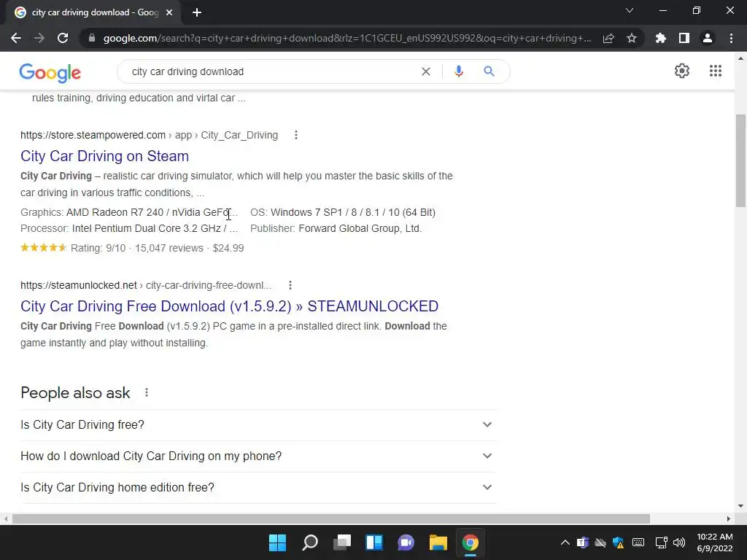Open the City Car Driving on Steam link
This screenshot has height=560, width=747.
pos(105,156)
